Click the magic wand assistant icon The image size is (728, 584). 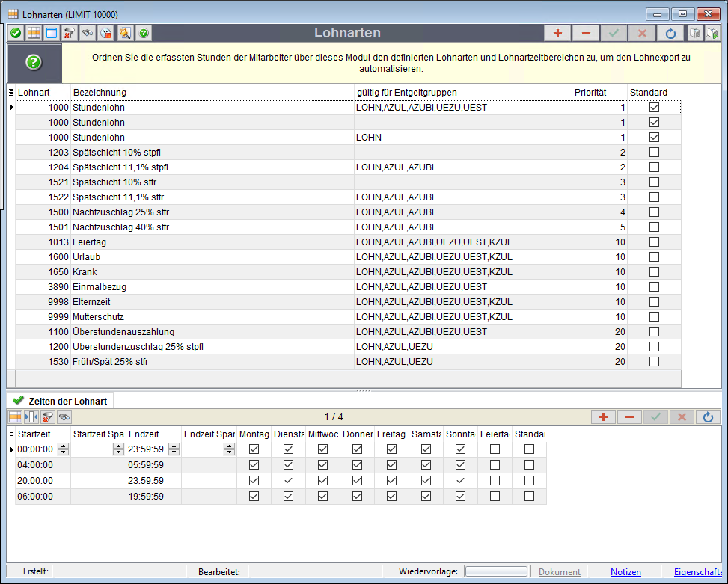(124, 34)
